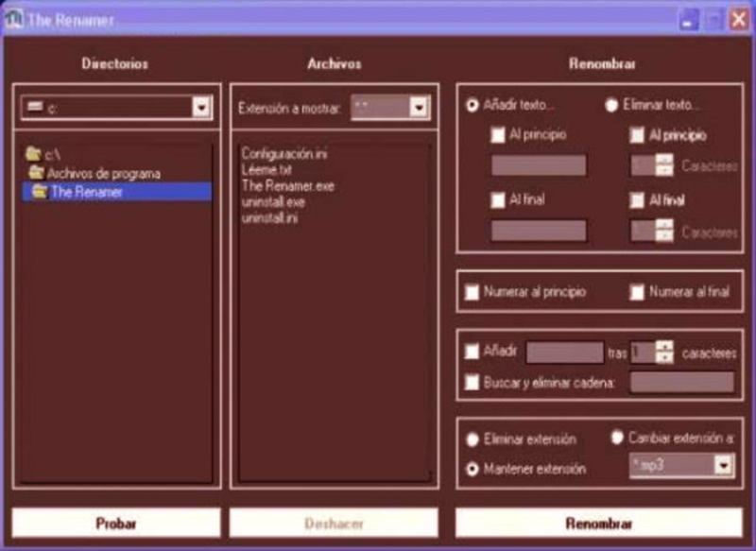Increase Caracteres count for Eliminar Al final
Screen dimensions: 756x551
[664, 225]
